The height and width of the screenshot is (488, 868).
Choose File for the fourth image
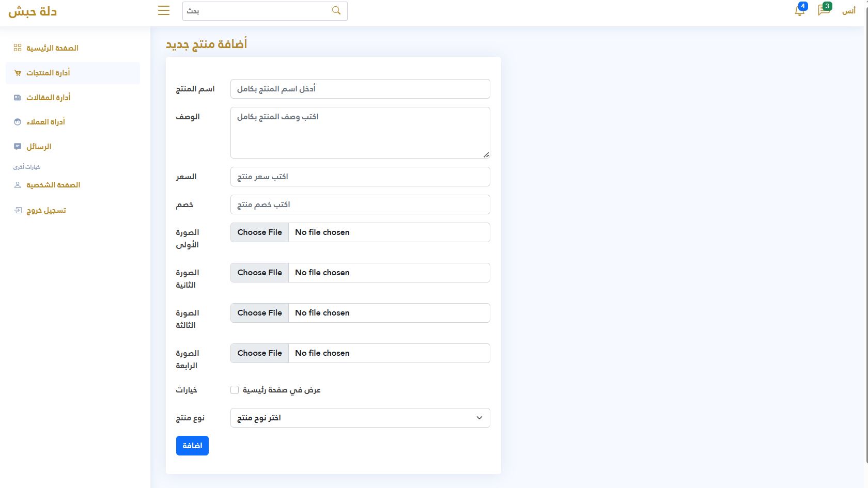(x=259, y=353)
